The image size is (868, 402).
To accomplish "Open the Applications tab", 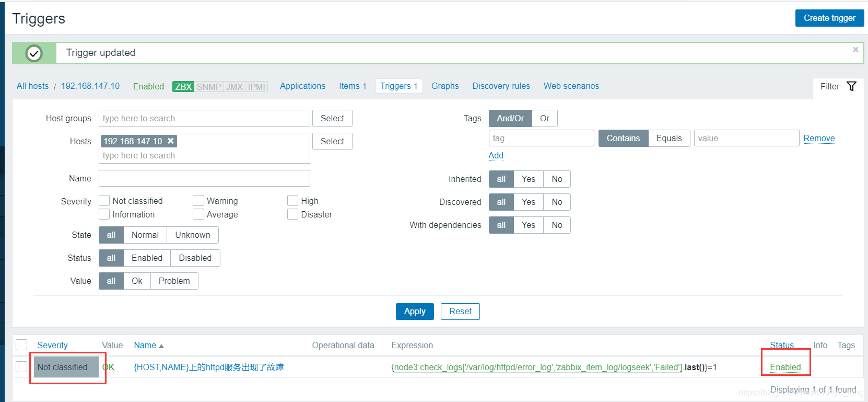I will coord(302,86).
